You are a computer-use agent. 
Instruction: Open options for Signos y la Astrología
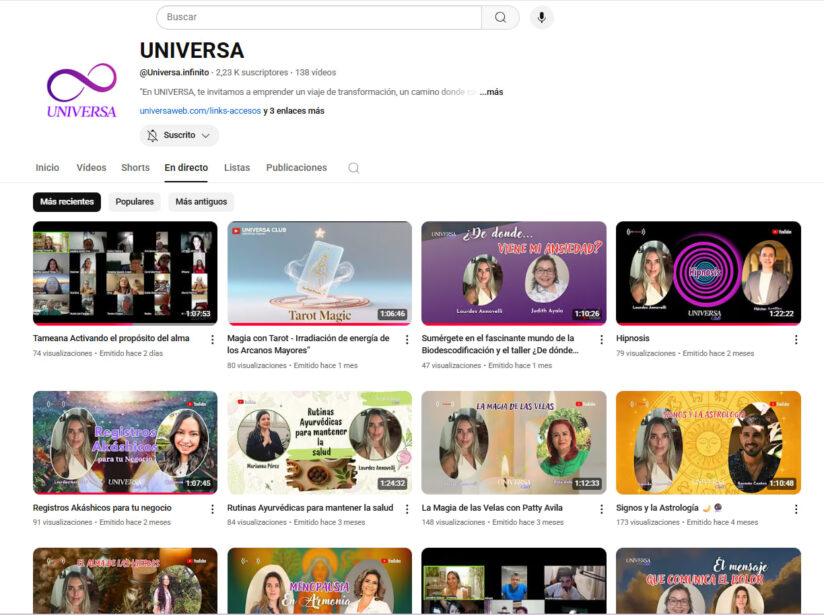795,509
